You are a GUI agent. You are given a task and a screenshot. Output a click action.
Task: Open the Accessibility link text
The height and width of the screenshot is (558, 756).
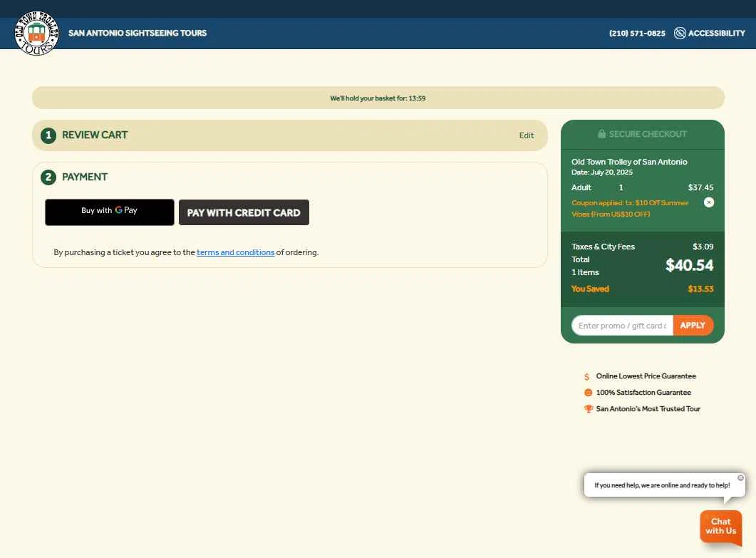coord(717,33)
